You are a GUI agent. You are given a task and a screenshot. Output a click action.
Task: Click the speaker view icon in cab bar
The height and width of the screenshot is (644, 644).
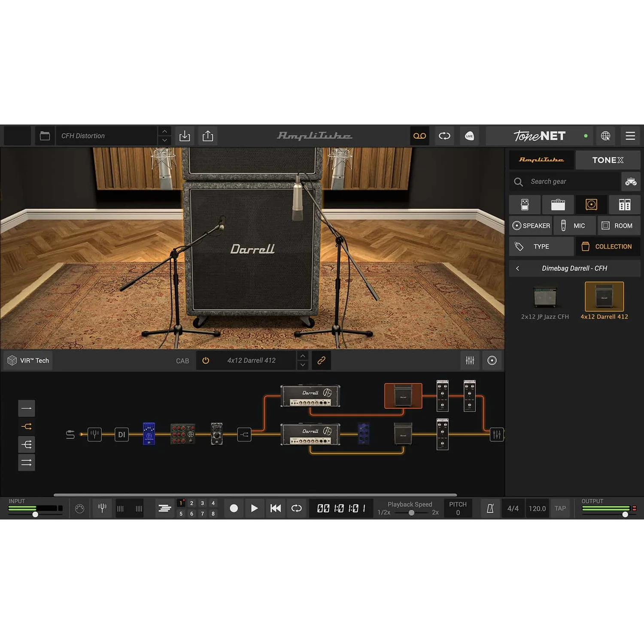pyautogui.click(x=492, y=361)
